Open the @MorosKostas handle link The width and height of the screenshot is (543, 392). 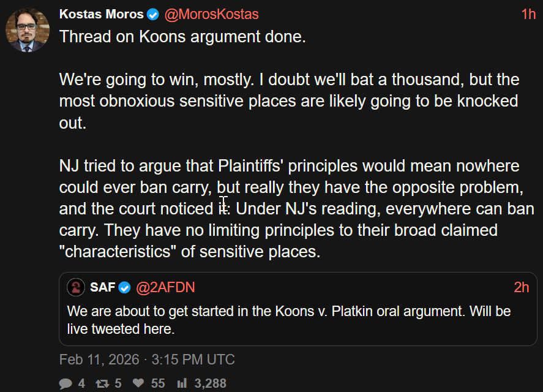pos(211,14)
